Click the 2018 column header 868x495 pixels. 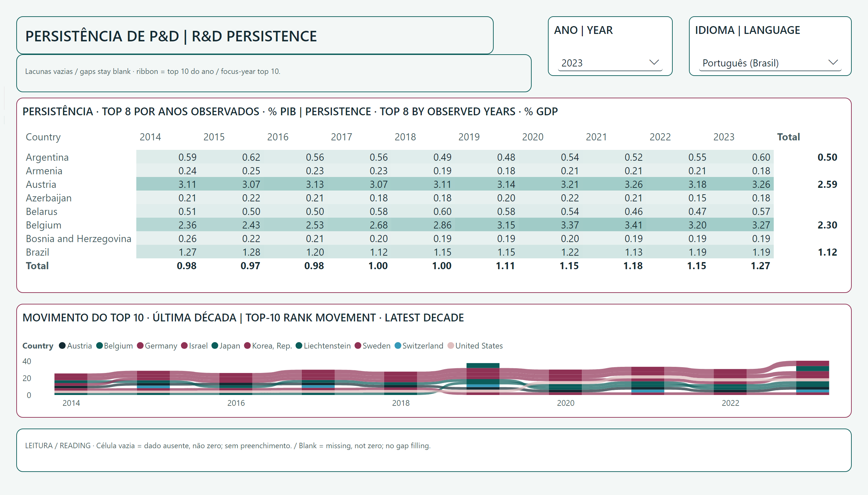(x=405, y=137)
